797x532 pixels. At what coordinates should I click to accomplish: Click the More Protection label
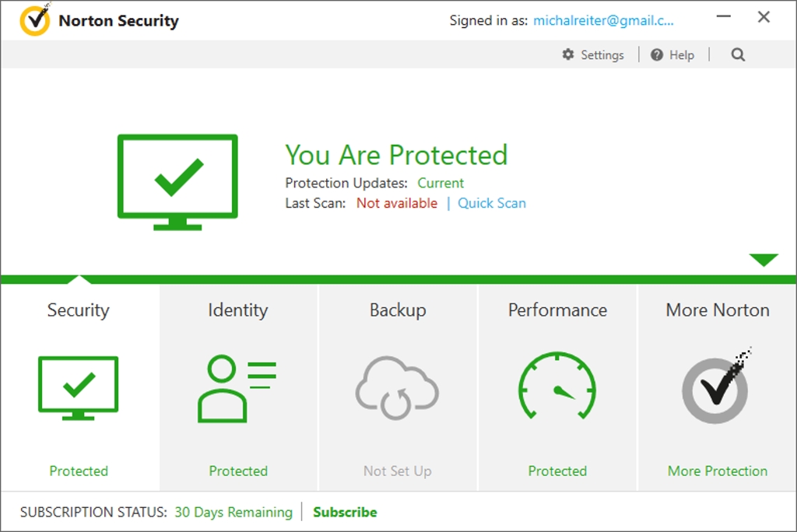pos(717,471)
